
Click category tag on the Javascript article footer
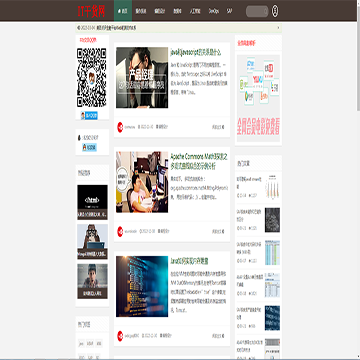pyautogui.click(x=163, y=127)
